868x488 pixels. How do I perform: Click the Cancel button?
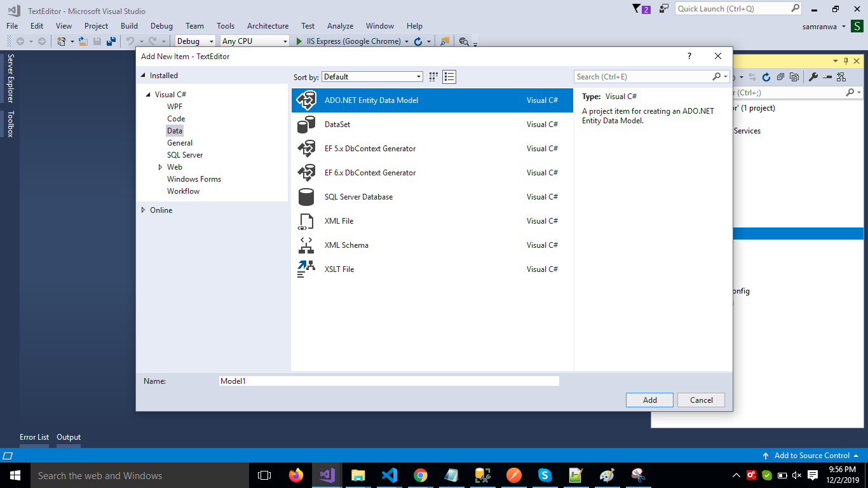click(x=701, y=400)
